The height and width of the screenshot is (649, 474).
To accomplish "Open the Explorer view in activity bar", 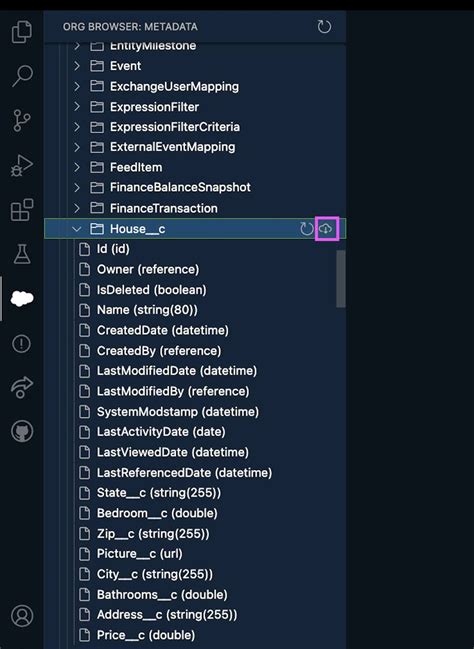I will tap(22, 31).
